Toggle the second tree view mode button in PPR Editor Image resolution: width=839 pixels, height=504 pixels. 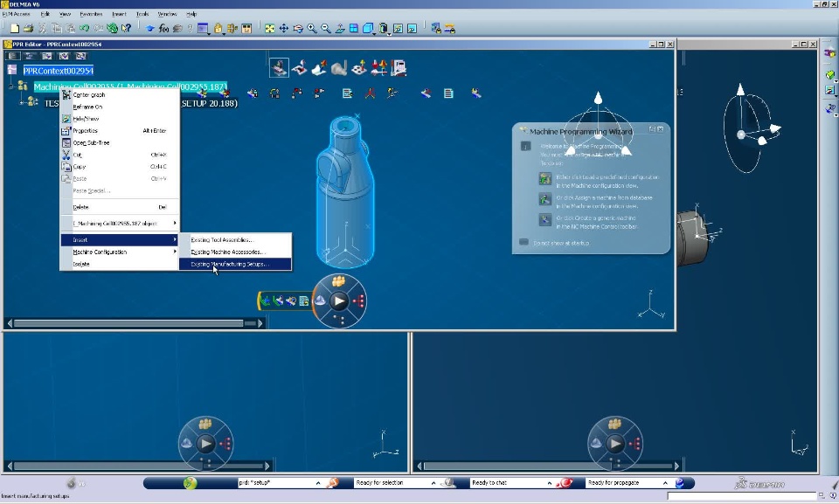tap(30, 56)
